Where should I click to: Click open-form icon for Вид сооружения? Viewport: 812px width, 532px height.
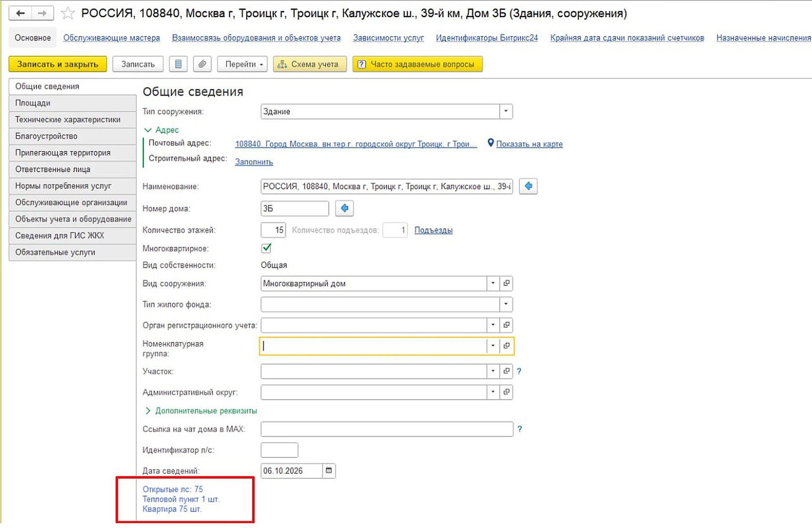click(506, 283)
